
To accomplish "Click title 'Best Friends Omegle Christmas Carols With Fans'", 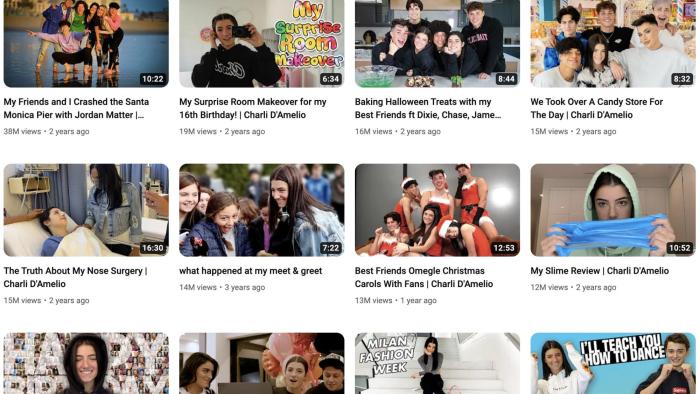I will [x=424, y=277].
